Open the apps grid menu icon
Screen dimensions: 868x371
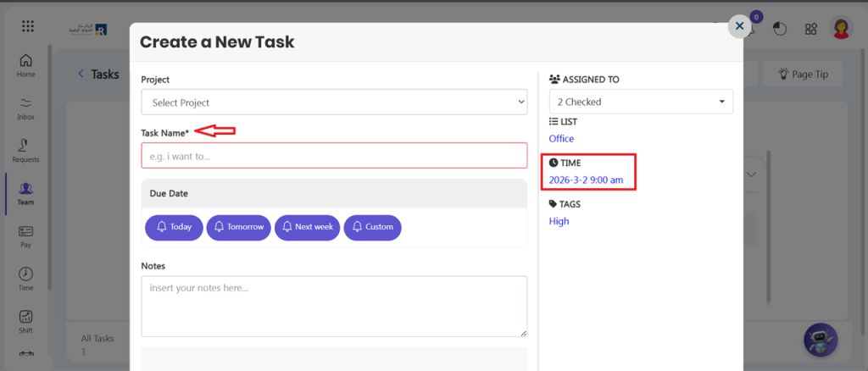[28, 26]
